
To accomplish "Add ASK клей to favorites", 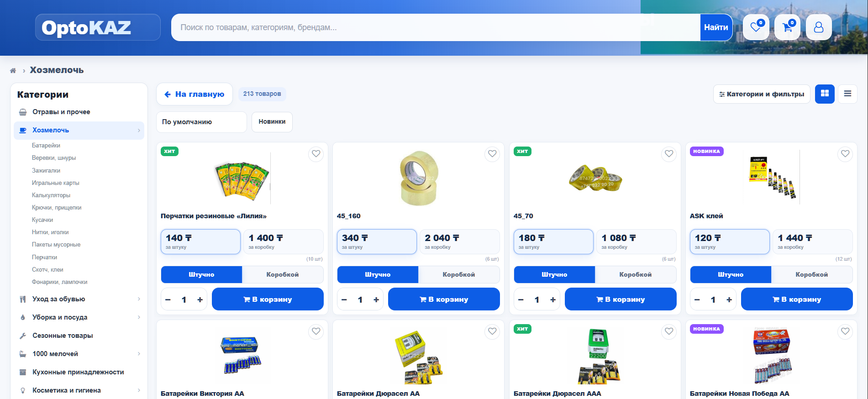I will (x=845, y=154).
